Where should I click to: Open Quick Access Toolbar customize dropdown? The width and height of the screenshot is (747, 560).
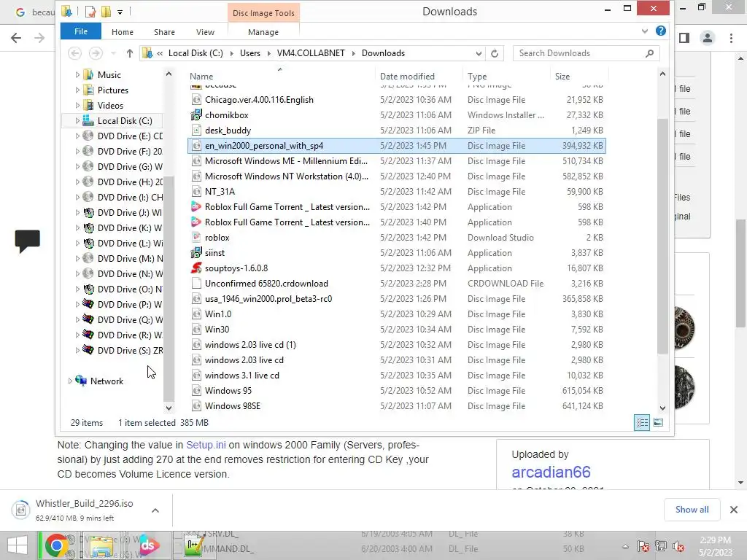click(120, 12)
